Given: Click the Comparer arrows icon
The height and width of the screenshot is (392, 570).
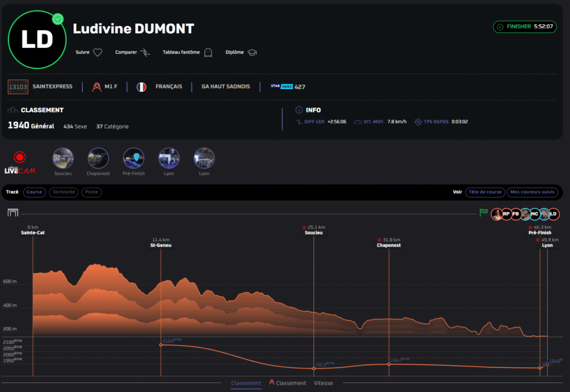Looking at the screenshot, I should click(x=145, y=53).
